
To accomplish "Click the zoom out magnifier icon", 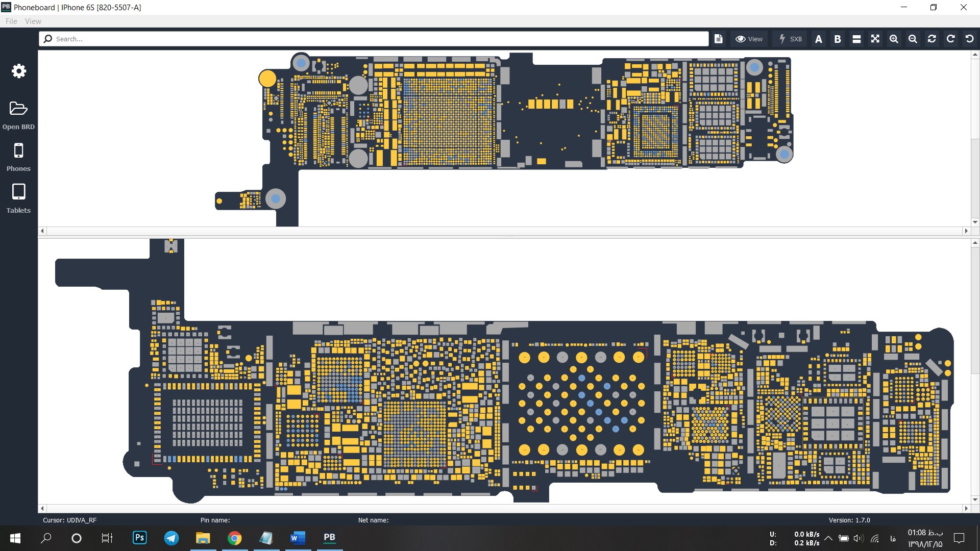I will point(913,39).
